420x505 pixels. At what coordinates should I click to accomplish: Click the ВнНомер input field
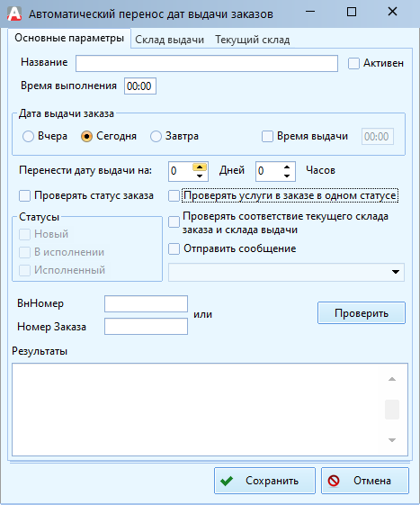(x=146, y=303)
